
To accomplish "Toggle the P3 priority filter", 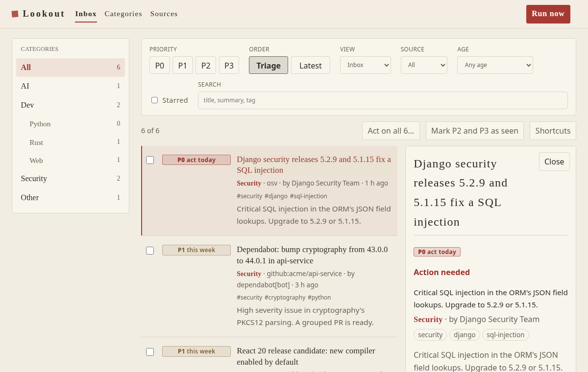I will coord(229,65).
